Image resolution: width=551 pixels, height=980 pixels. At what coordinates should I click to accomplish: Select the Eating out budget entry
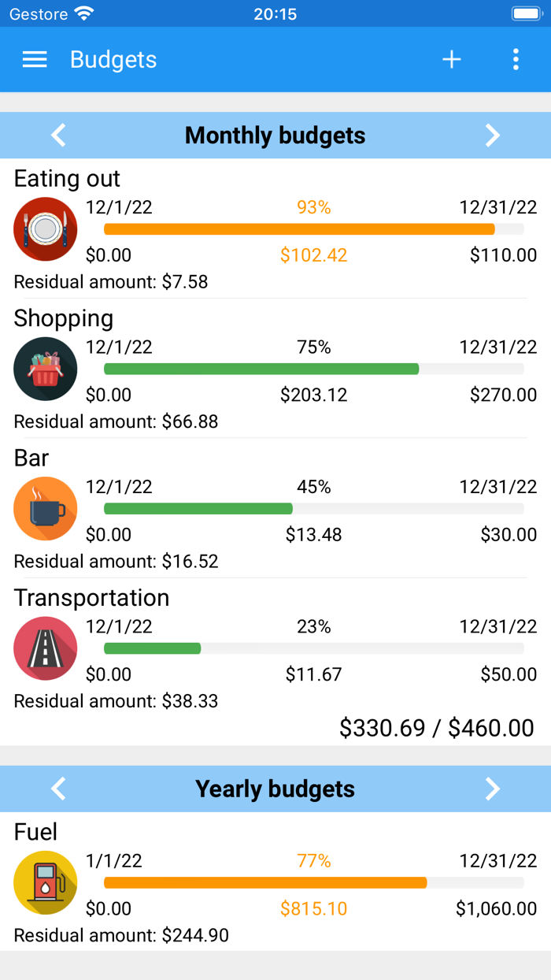pos(275,225)
